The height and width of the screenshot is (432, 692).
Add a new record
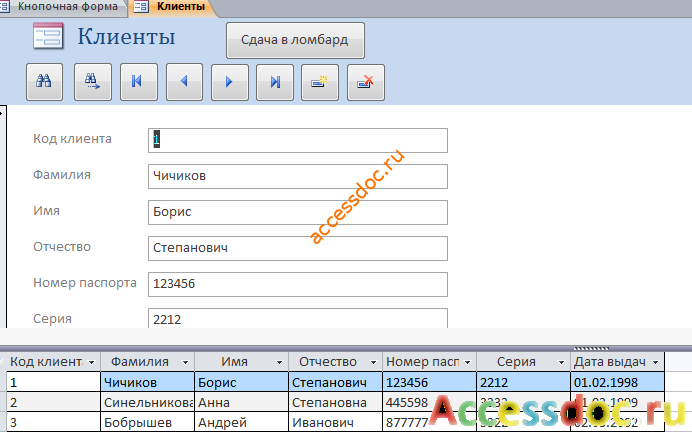point(320,83)
